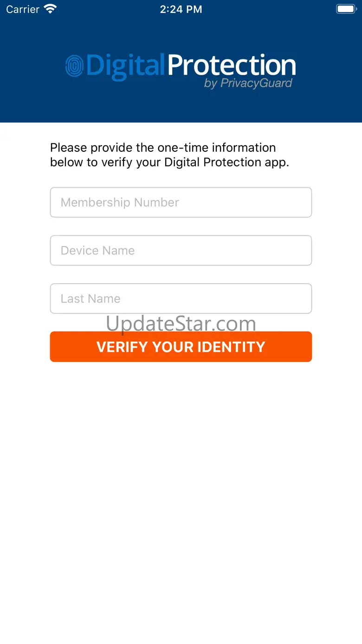The width and height of the screenshot is (362, 644).
Task: Tap the "Please provide the one-time" text line
Action: [x=163, y=148]
